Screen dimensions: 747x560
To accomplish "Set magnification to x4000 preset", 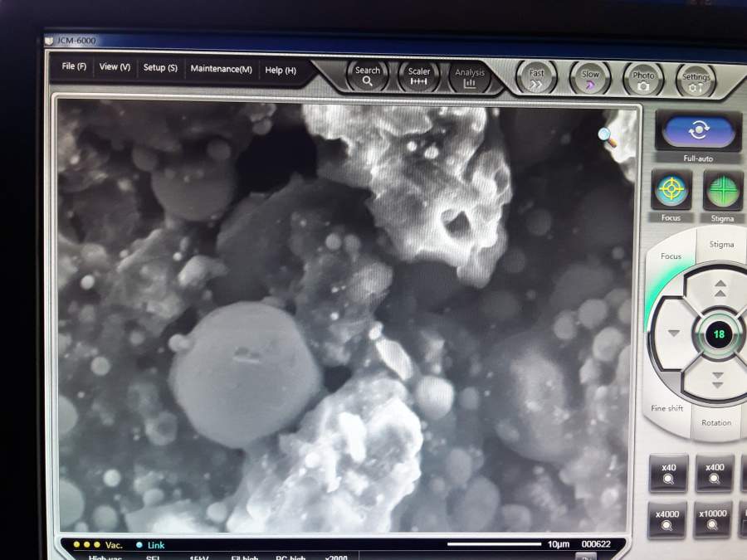I will tap(667, 519).
